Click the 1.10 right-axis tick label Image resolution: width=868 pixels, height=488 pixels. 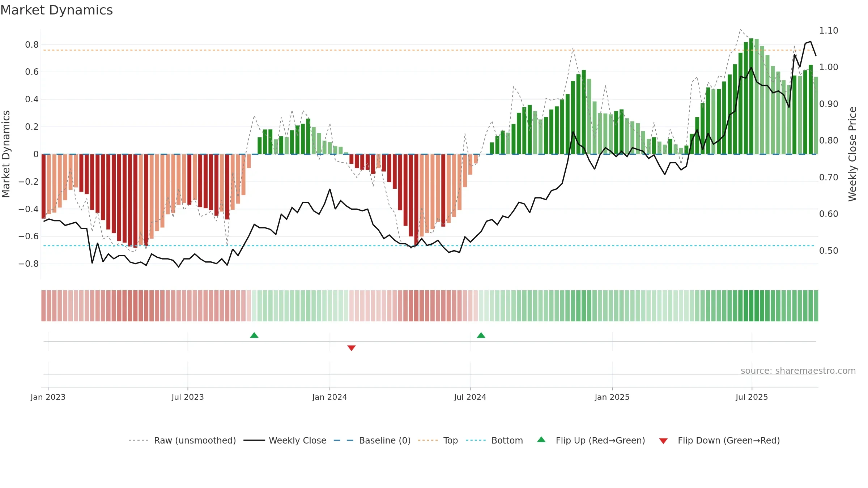pyautogui.click(x=829, y=31)
